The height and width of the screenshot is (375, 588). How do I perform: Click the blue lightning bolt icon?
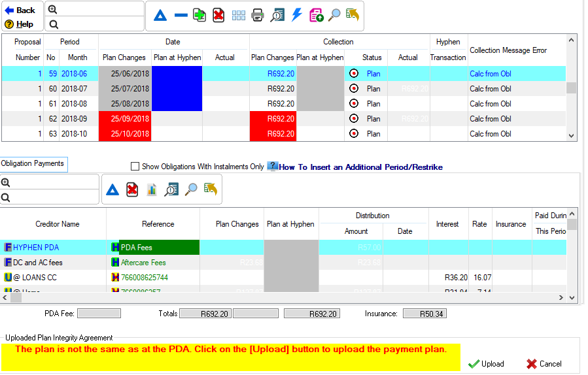(x=296, y=16)
